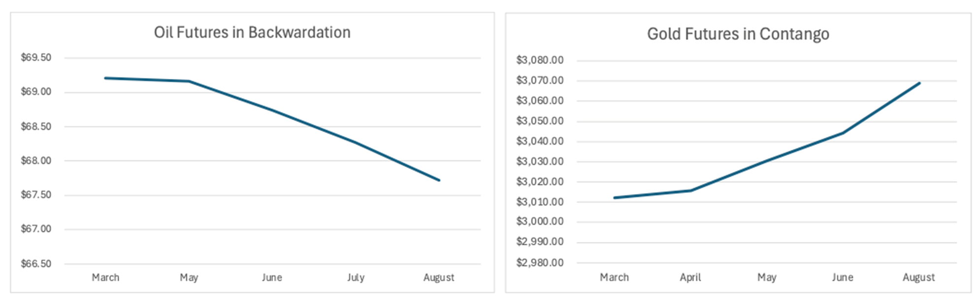Click the April label on gold chart
Viewport: 980px width, 304px height.
click(690, 277)
